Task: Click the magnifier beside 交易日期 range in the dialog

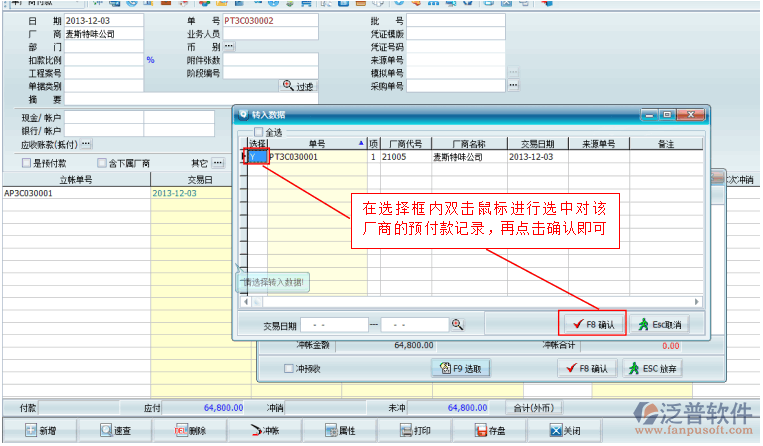Action: tap(457, 324)
